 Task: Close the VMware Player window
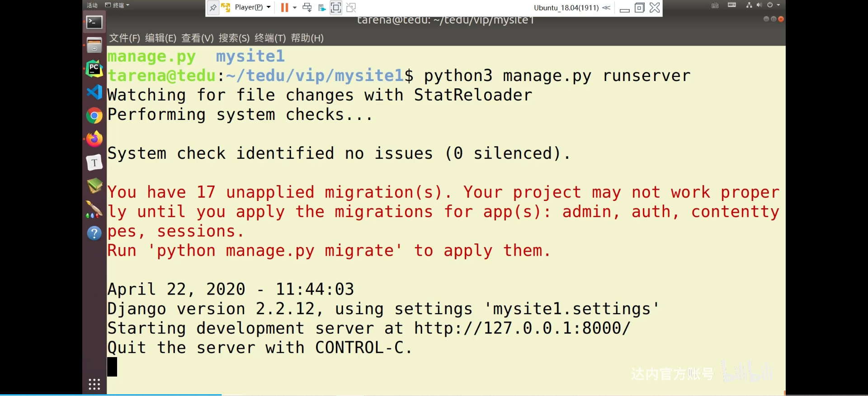[x=655, y=8]
